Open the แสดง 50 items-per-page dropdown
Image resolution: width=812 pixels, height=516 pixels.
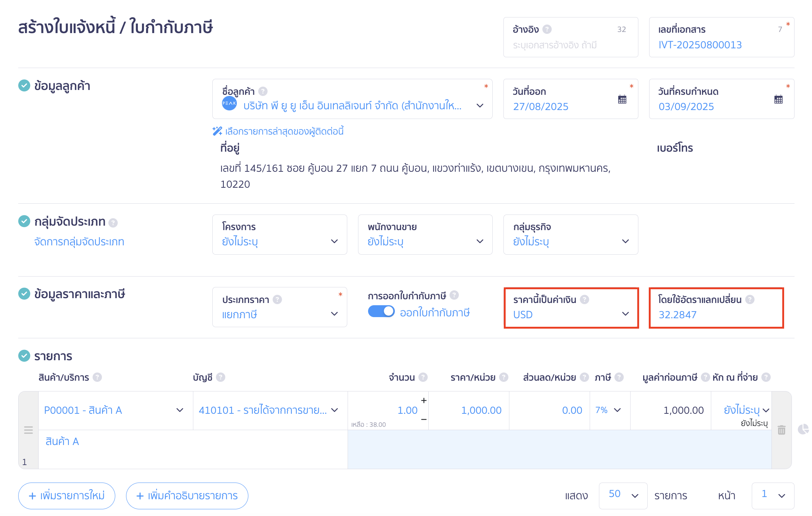[x=623, y=496]
